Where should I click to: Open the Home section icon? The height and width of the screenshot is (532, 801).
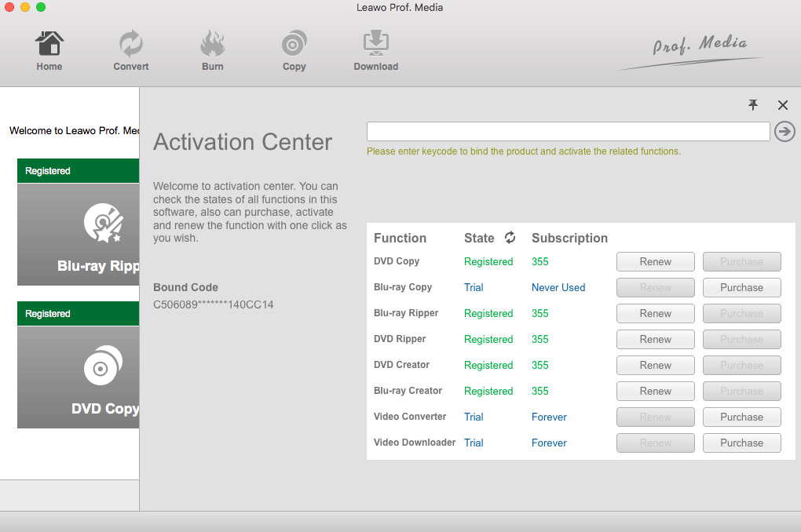49,50
